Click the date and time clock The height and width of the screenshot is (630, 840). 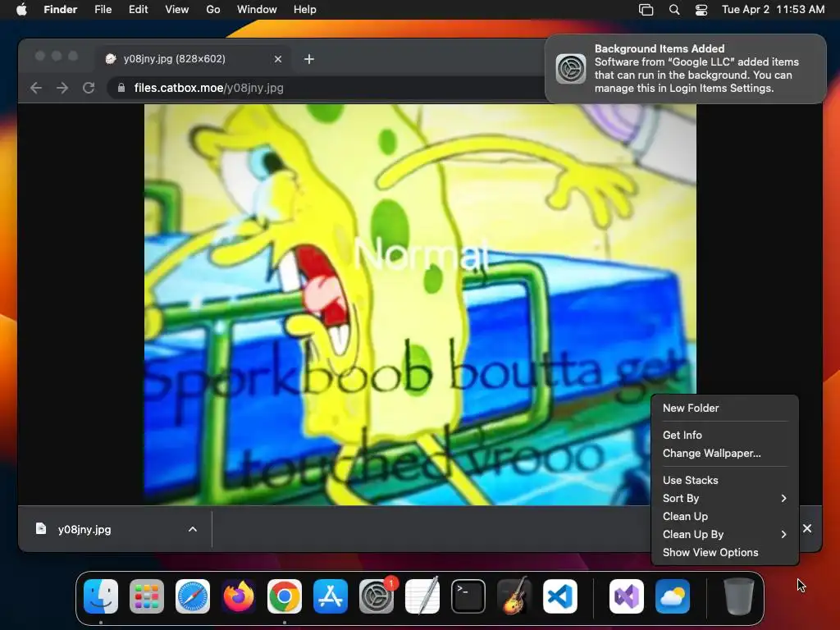(x=773, y=10)
